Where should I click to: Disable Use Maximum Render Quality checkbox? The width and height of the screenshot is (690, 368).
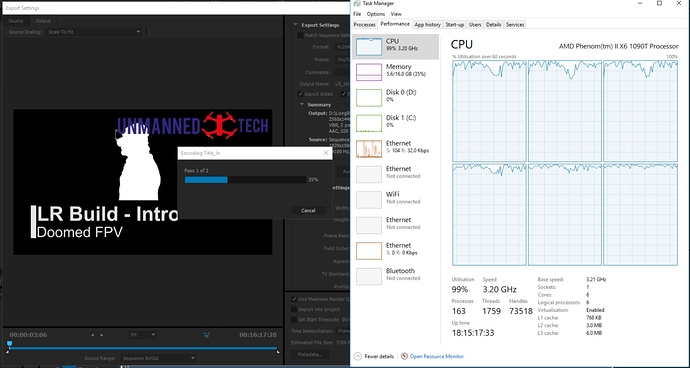point(294,299)
